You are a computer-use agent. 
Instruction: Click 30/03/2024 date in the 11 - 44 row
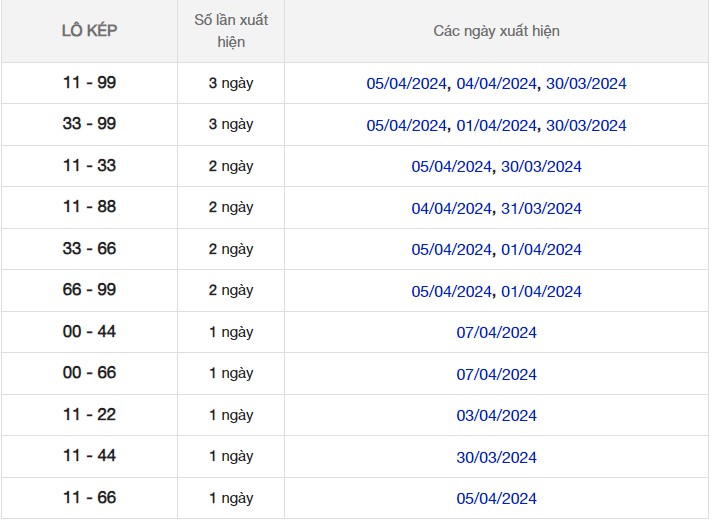(496, 458)
